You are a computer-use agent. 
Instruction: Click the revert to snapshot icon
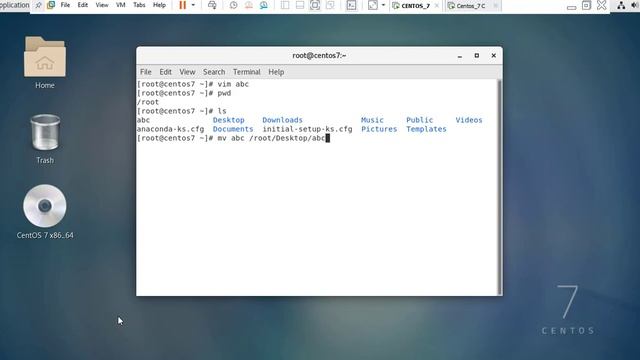tap(249, 5)
